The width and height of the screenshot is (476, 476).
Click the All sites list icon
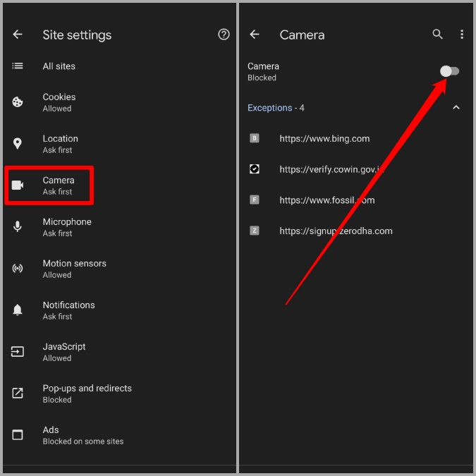pos(18,66)
